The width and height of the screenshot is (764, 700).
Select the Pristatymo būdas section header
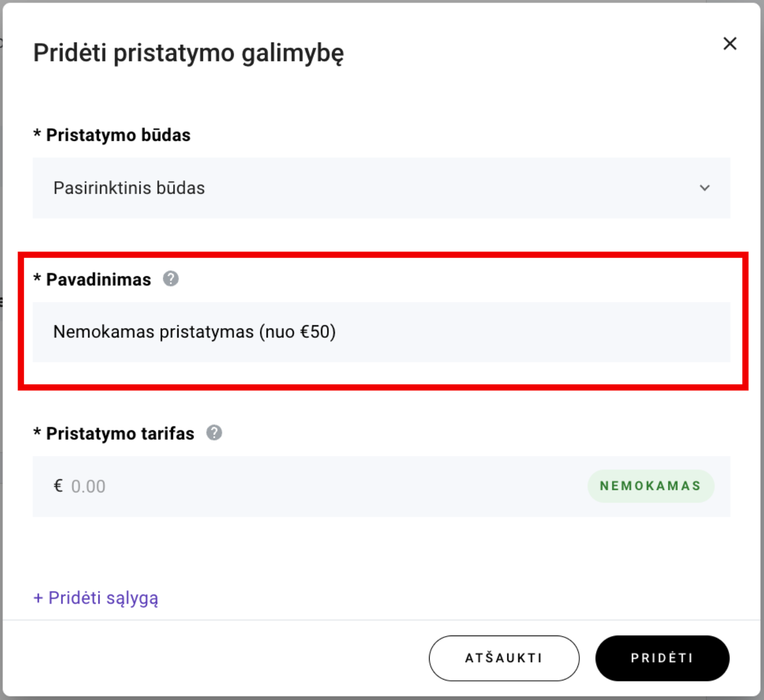coord(112,135)
